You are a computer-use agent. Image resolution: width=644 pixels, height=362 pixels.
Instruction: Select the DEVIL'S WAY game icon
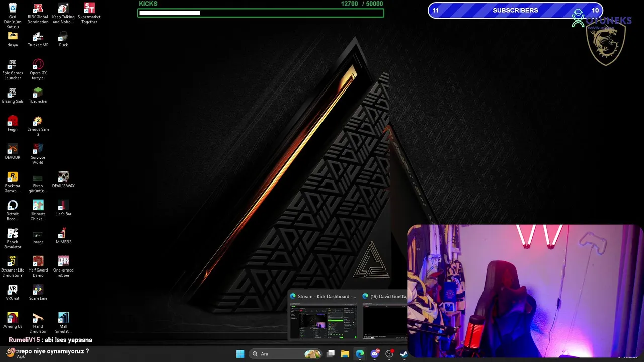pos(63,180)
